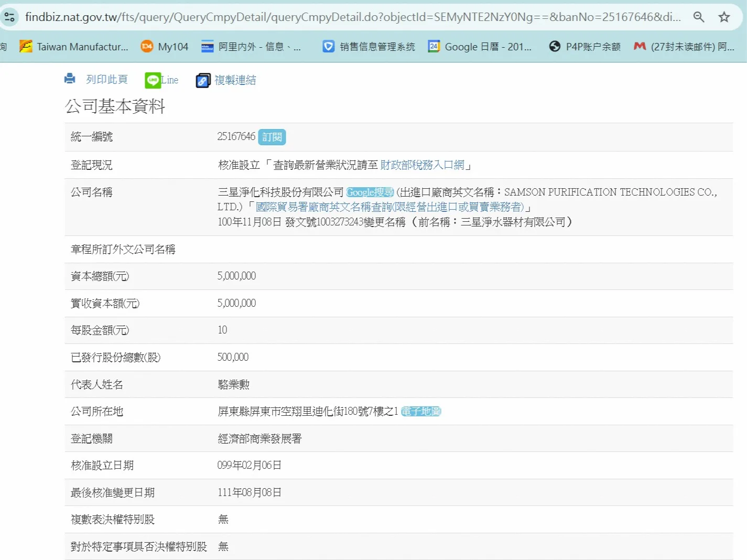
Task: Open the 销售信息管理系统 bookmark
Action: pyautogui.click(x=369, y=47)
